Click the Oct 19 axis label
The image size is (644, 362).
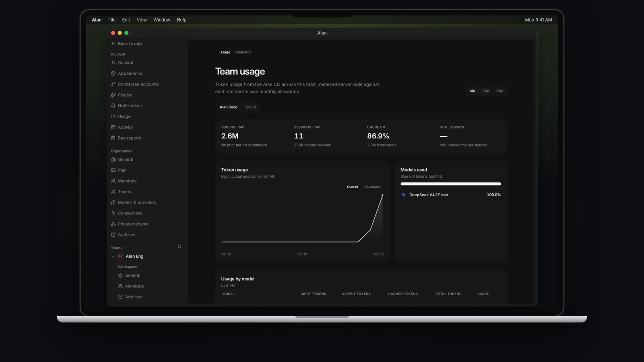pos(302,254)
